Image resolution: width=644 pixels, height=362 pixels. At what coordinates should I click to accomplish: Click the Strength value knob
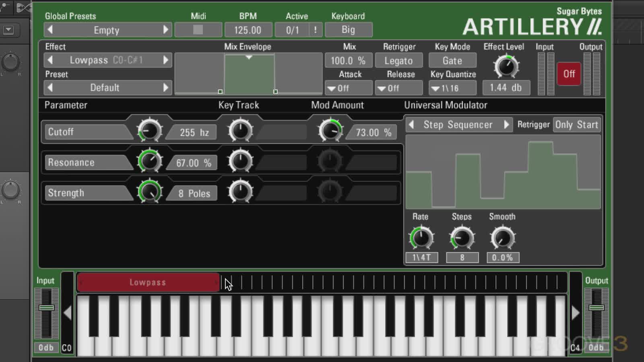[149, 192]
